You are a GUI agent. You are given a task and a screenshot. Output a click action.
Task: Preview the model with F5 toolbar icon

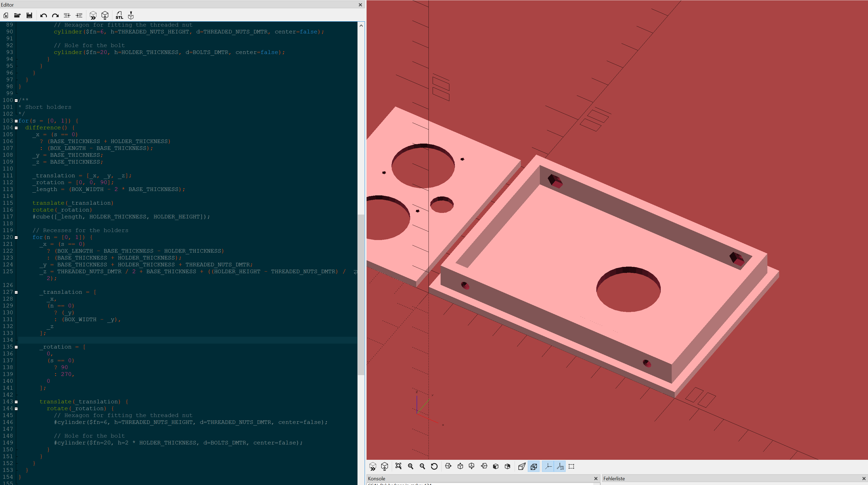pos(93,16)
